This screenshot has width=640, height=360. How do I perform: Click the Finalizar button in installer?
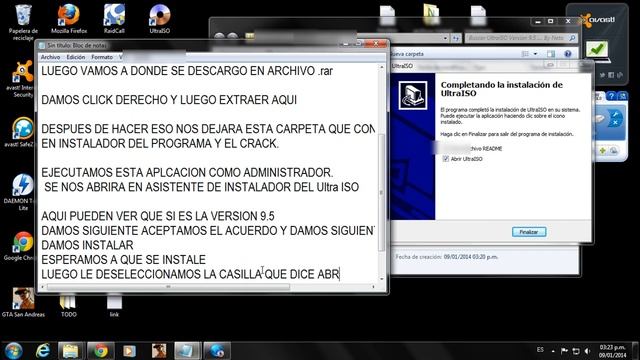[x=529, y=232]
